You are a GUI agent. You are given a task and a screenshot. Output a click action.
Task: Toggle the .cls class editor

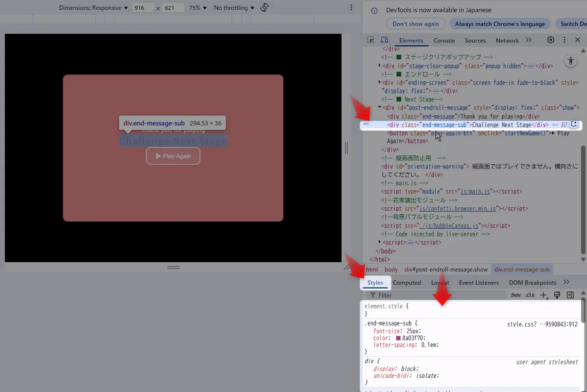click(530, 295)
